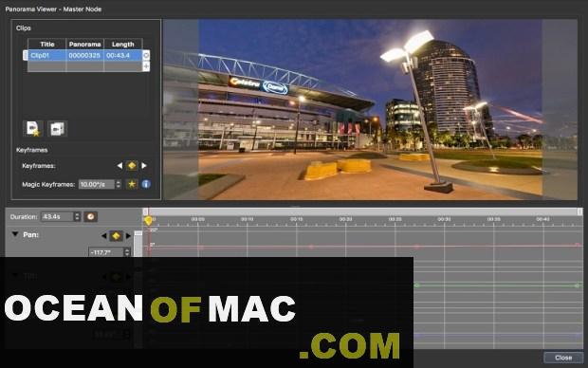Click the Panorama column header
Screen dimensions: 588x368
[84, 45]
